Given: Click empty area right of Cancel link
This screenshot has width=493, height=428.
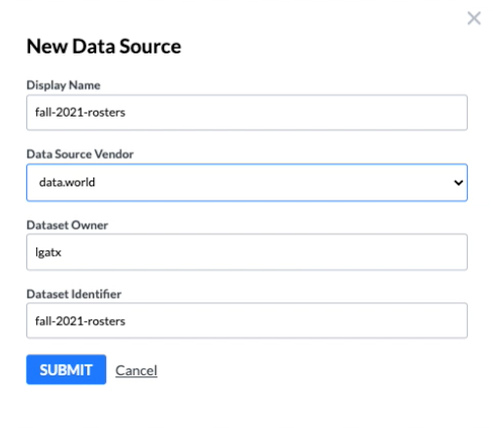Looking at the screenshot, I should point(300,370).
